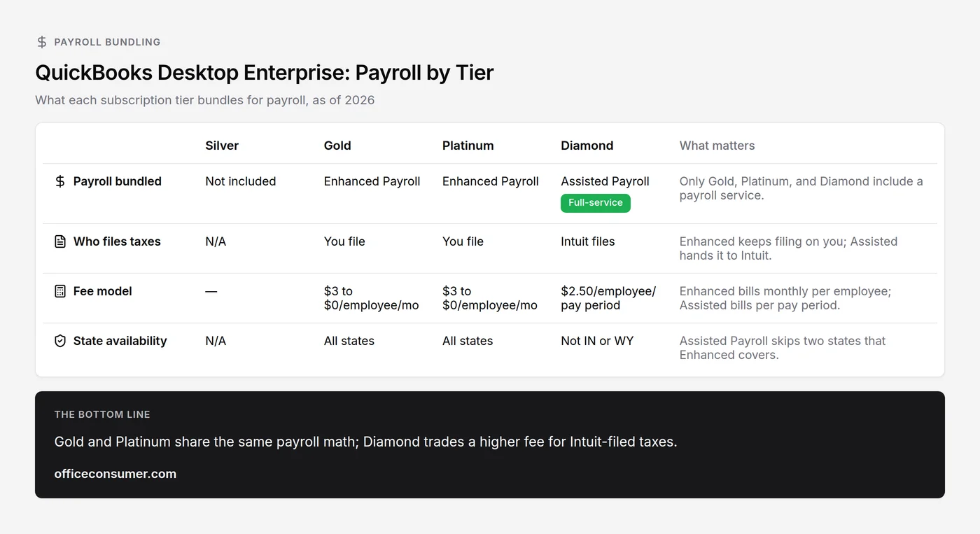Select the Silver column header
The image size is (980, 534).
222,146
